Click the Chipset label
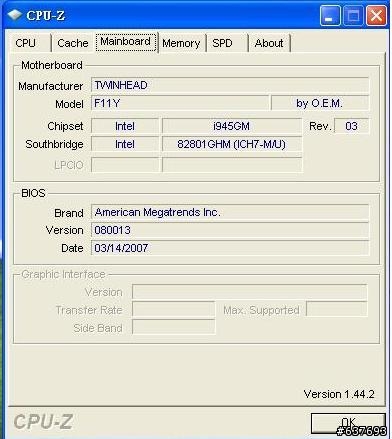The width and height of the screenshot is (392, 439). point(65,126)
